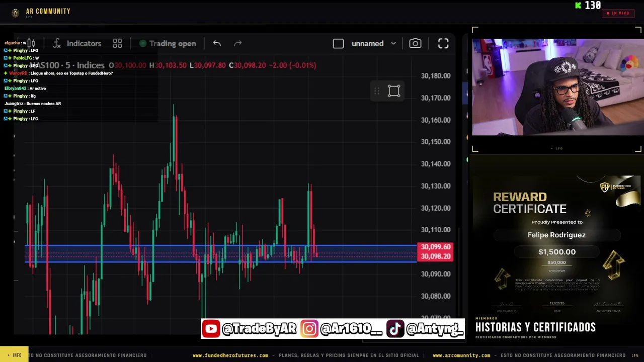Redo the chart action
644x362 pixels.
(238, 43)
